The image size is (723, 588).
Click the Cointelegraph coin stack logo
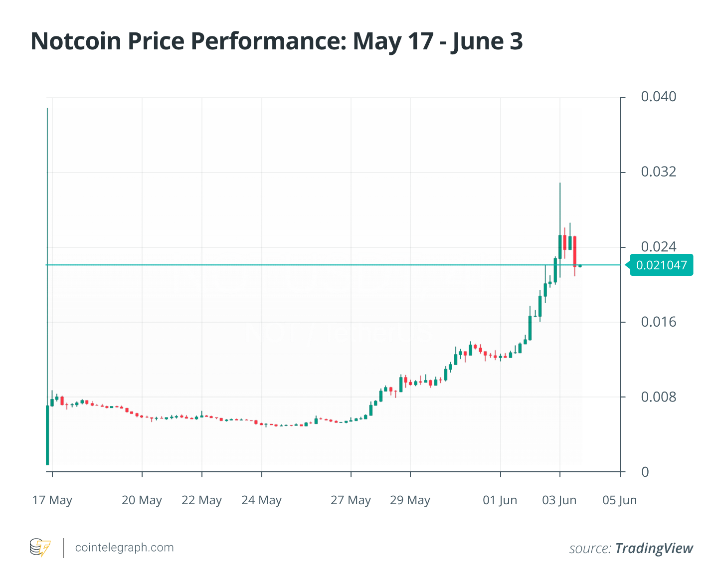[x=40, y=548]
